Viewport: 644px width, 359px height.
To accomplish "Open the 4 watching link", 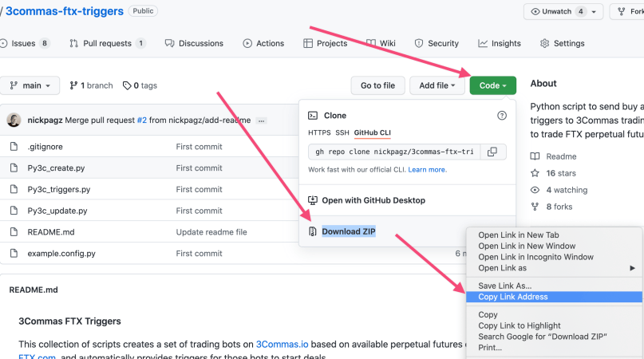I will click(559, 190).
